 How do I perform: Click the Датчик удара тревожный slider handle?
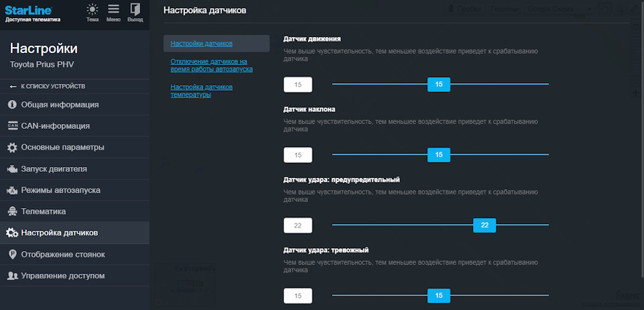(439, 296)
